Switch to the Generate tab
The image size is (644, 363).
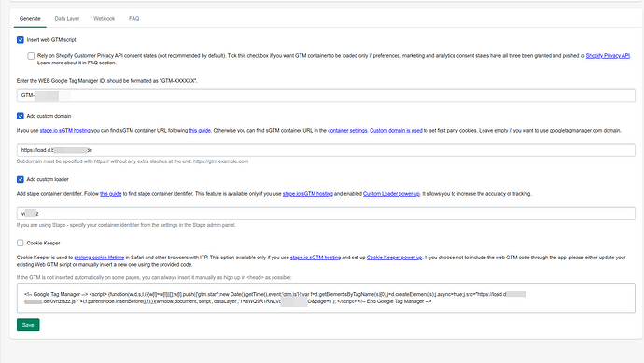[30, 19]
